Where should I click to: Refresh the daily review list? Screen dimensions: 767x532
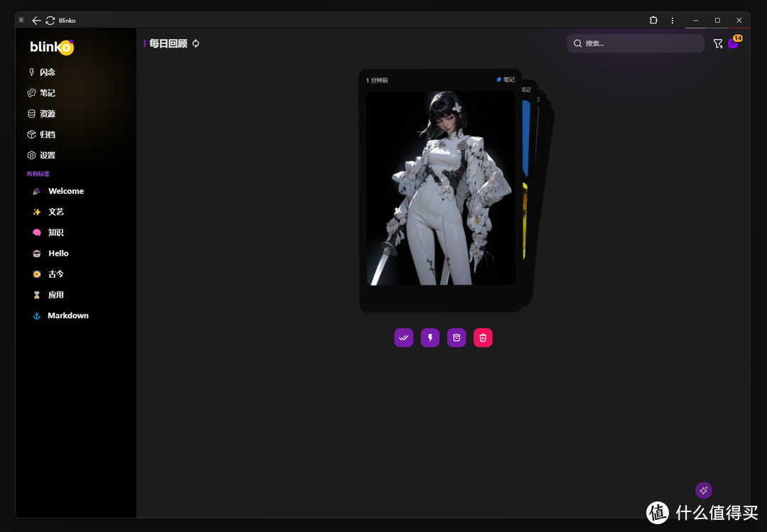click(x=196, y=43)
